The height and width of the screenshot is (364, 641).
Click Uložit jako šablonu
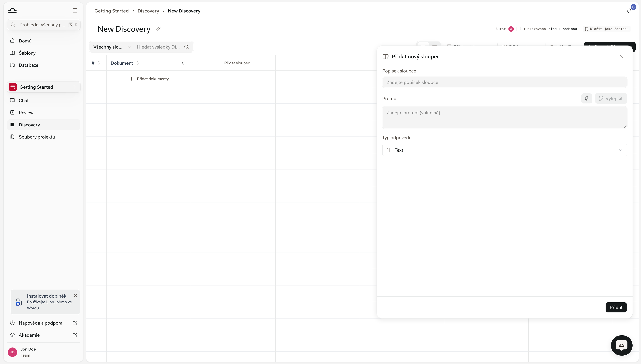point(607,29)
